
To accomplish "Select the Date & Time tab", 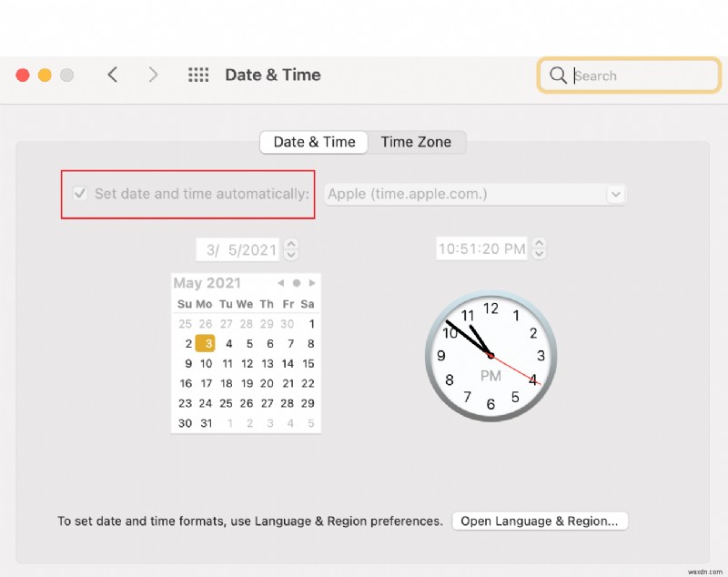I will [313, 142].
